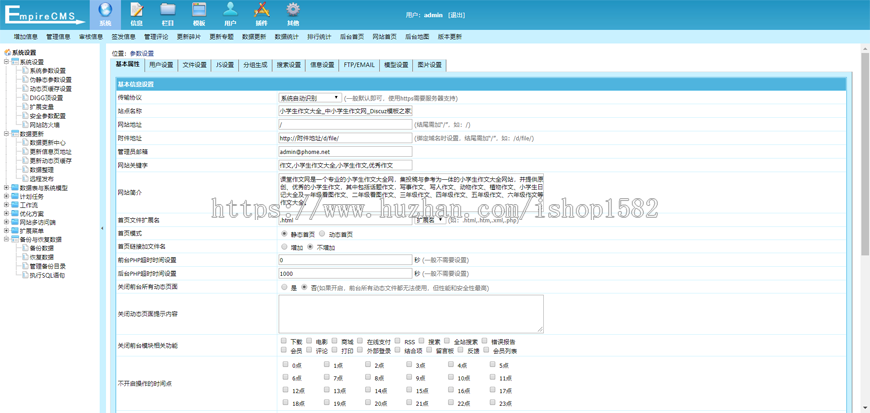Select 增加 for homepage link filename
Image resolution: width=870 pixels, height=413 pixels.
[x=285, y=247]
